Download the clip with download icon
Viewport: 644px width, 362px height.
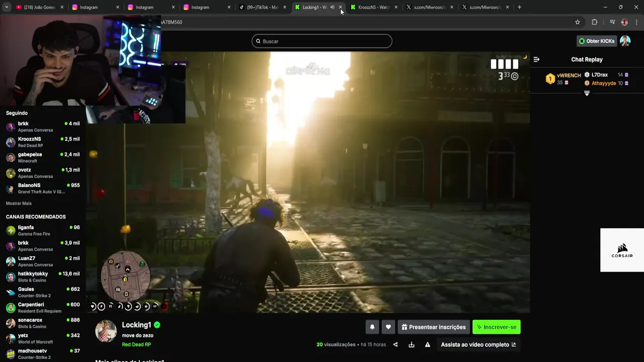tap(412, 344)
